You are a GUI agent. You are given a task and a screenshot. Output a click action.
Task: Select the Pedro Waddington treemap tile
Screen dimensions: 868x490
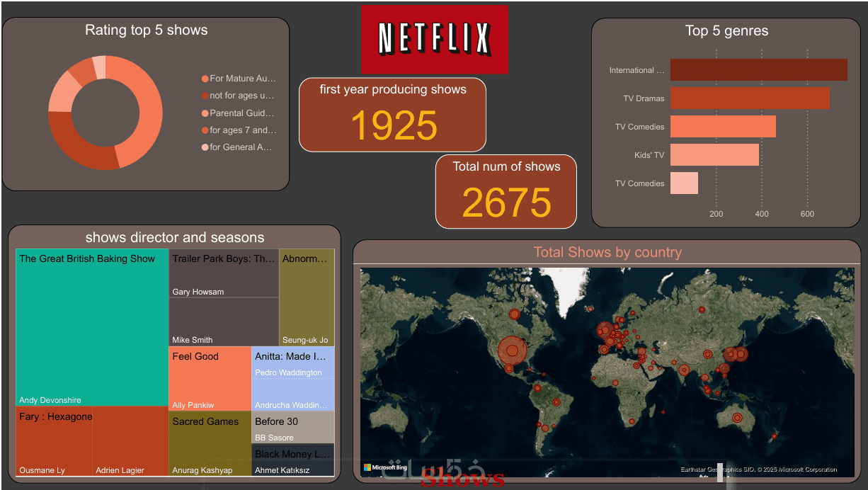pyautogui.click(x=292, y=362)
